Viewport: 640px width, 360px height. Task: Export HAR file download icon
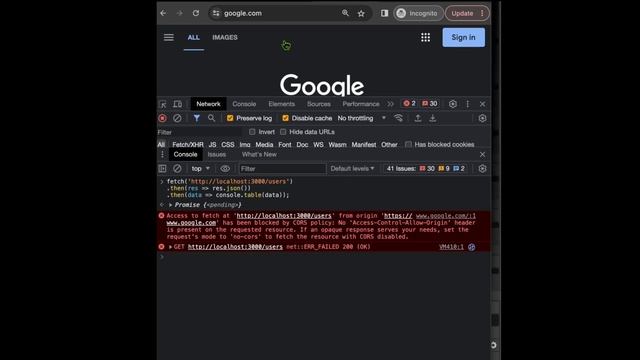tap(433, 118)
